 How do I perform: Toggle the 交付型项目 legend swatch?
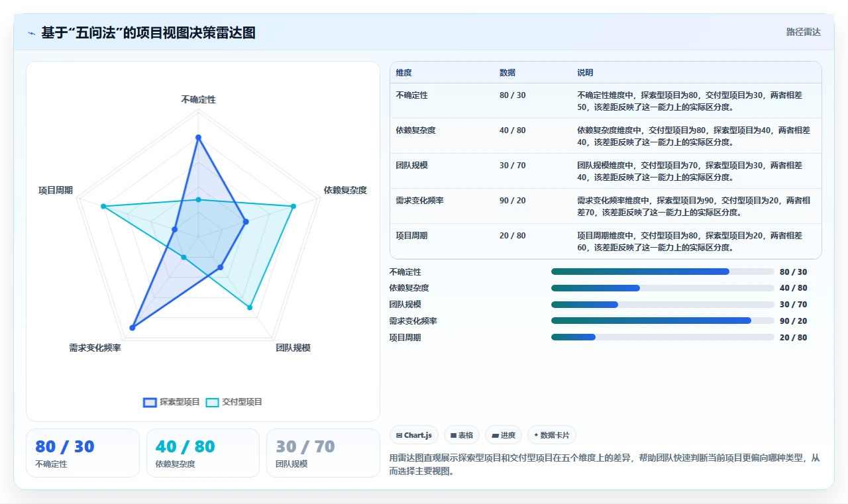tap(212, 402)
